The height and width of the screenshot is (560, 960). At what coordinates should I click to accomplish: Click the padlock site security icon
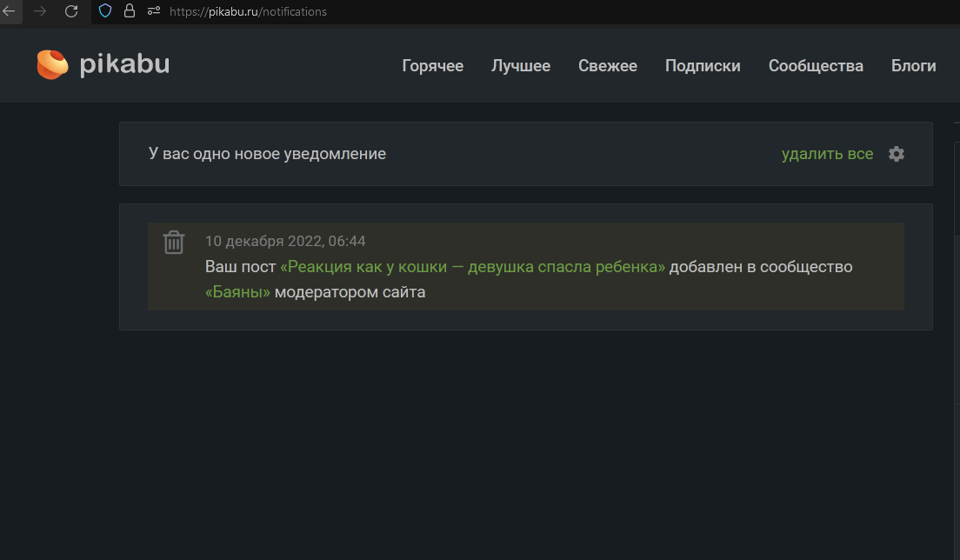pyautogui.click(x=130, y=11)
